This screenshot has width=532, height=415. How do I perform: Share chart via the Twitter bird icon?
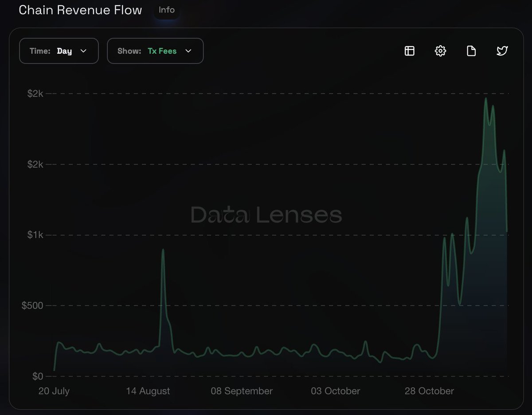click(x=502, y=51)
